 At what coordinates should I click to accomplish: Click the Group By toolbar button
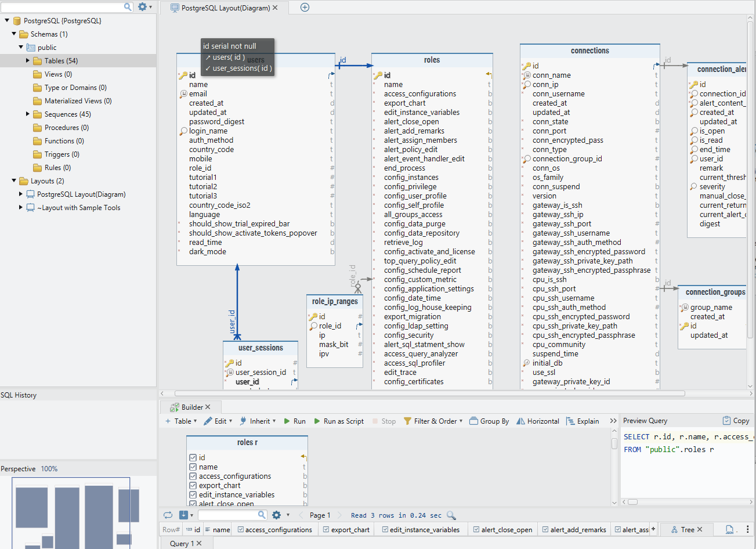tap(489, 421)
